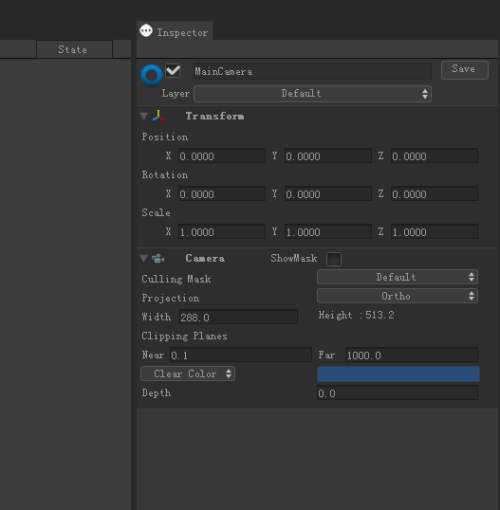This screenshot has height=510, width=500.
Task: Click the Save button
Action: (x=465, y=70)
